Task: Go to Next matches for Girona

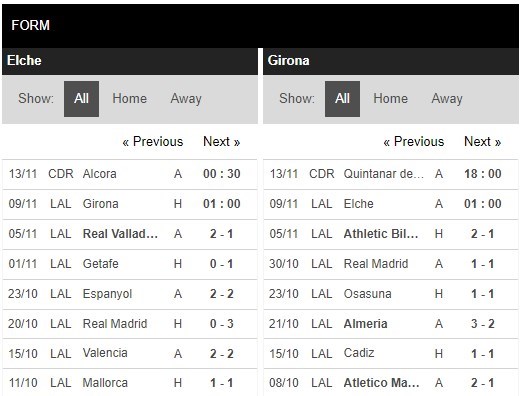Action: pyautogui.click(x=483, y=142)
